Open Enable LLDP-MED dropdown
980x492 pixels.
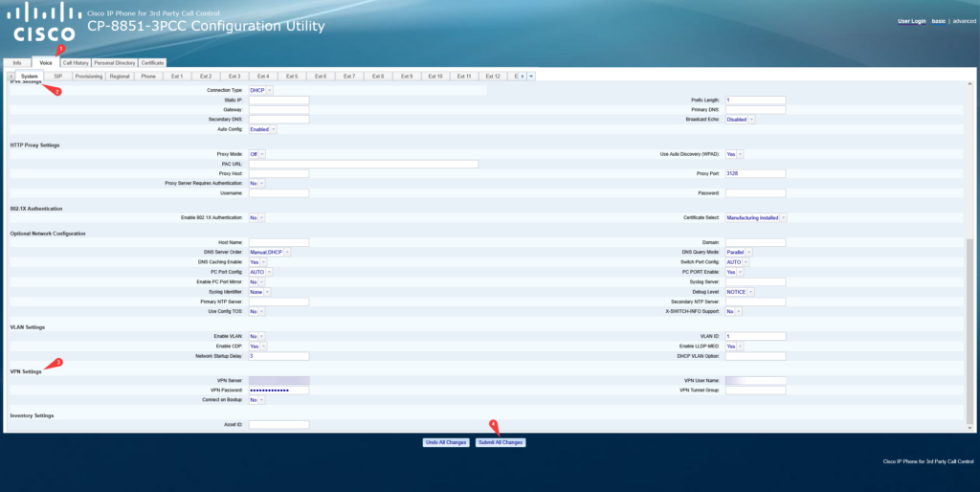tap(734, 347)
